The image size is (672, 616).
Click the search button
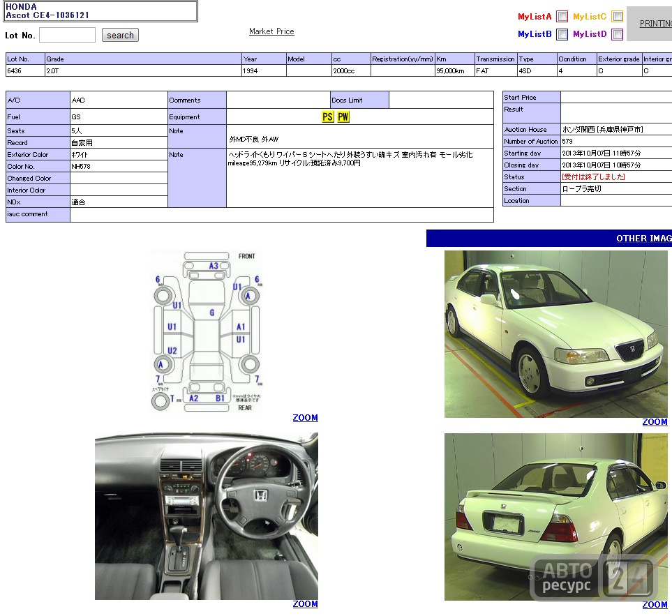click(120, 35)
